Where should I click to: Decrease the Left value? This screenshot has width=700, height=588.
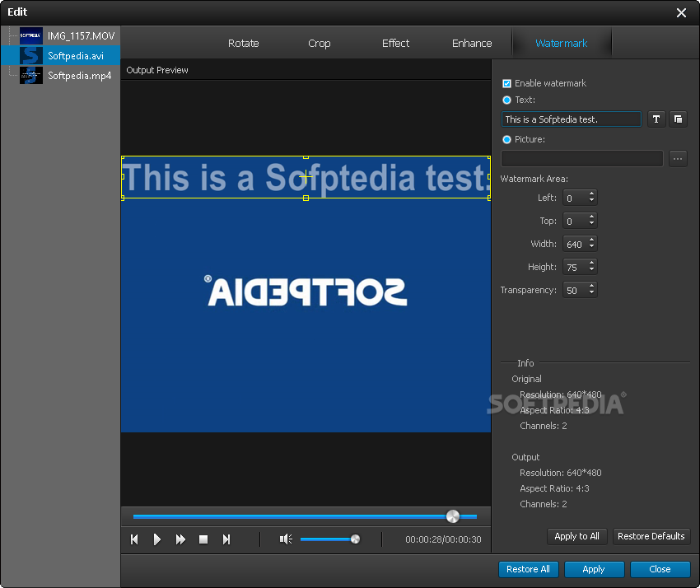[x=591, y=200]
